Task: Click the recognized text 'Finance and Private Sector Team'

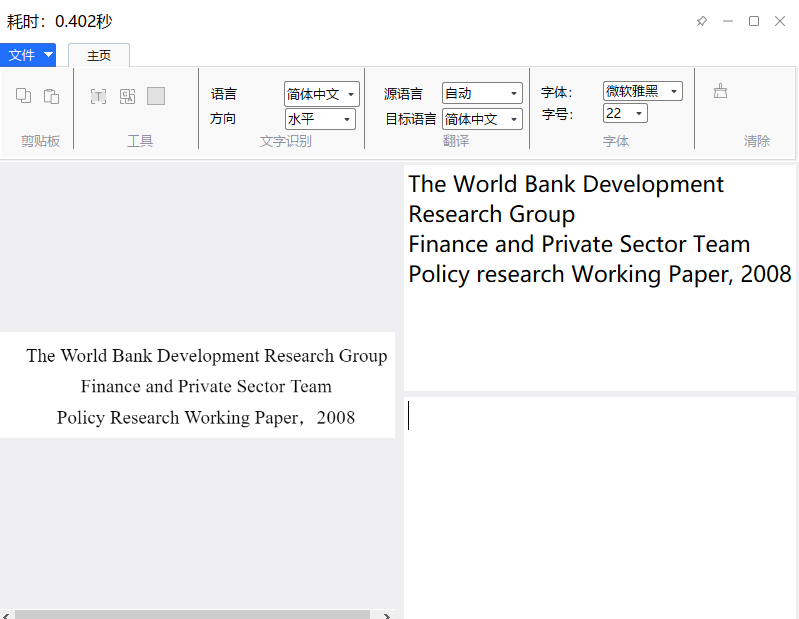Action: pos(579,244)
